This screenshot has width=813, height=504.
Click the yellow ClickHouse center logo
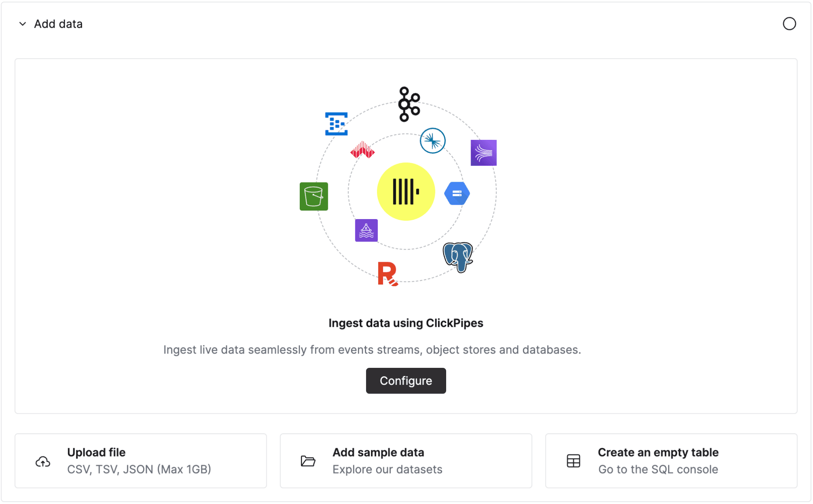(x=405, y=191)
